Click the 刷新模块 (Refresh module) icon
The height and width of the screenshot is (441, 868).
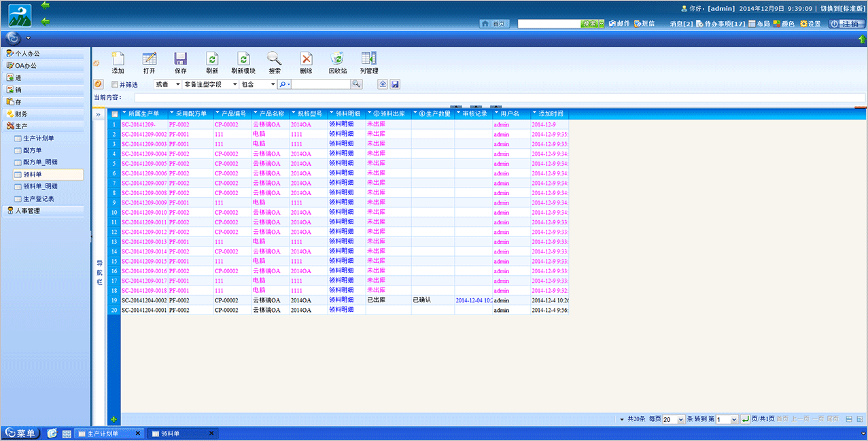pyautogui.click(x=243, y=59)
